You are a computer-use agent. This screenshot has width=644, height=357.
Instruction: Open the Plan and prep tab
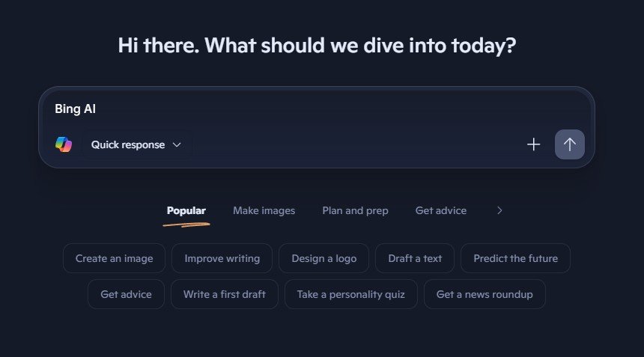click(x=355, y=210)
